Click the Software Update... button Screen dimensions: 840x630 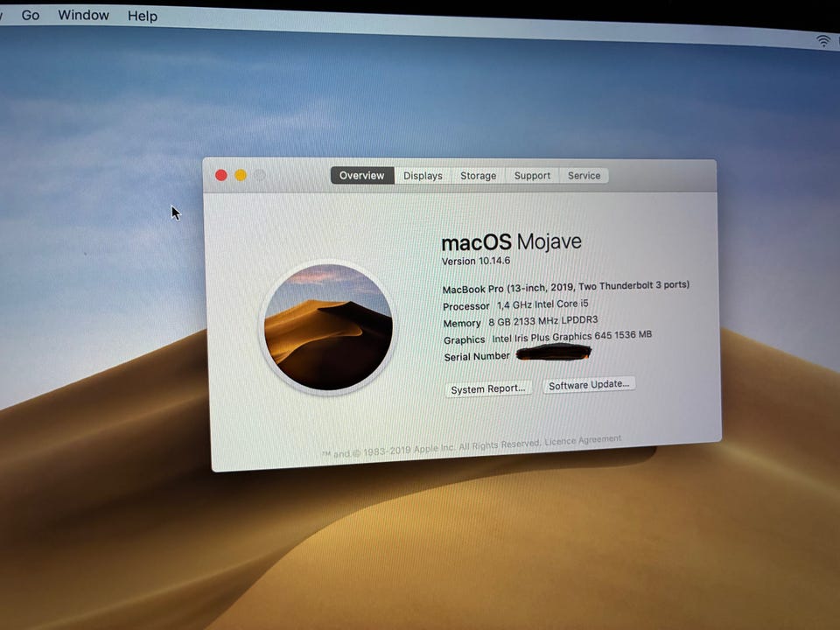coord(589,385)
